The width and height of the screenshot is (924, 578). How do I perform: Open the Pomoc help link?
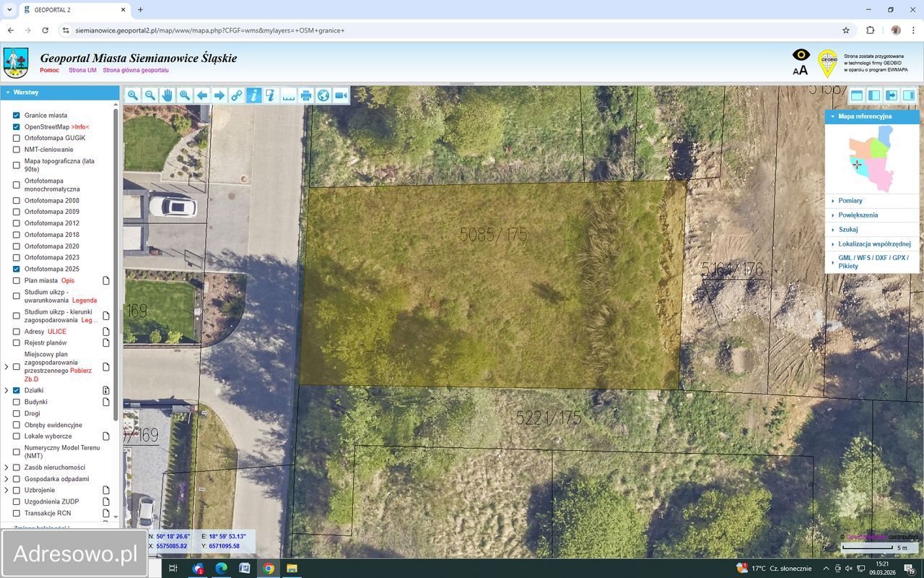coord(49,70)
